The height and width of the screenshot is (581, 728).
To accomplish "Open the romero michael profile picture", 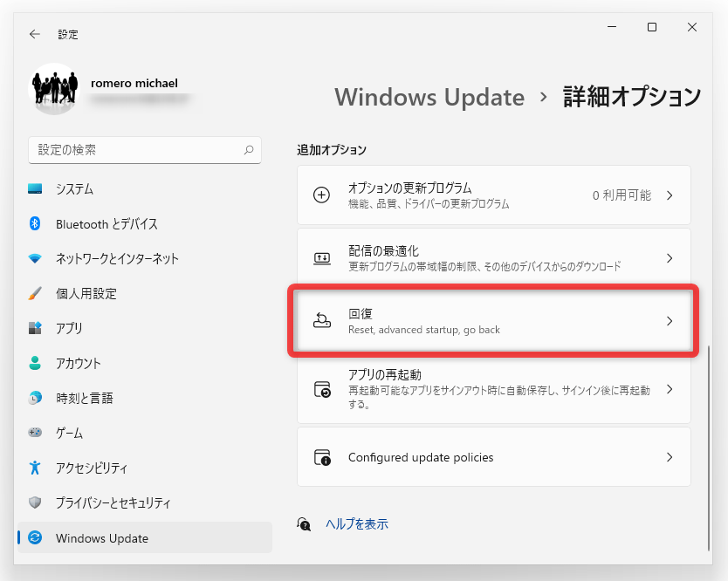I will click(54, 89).
